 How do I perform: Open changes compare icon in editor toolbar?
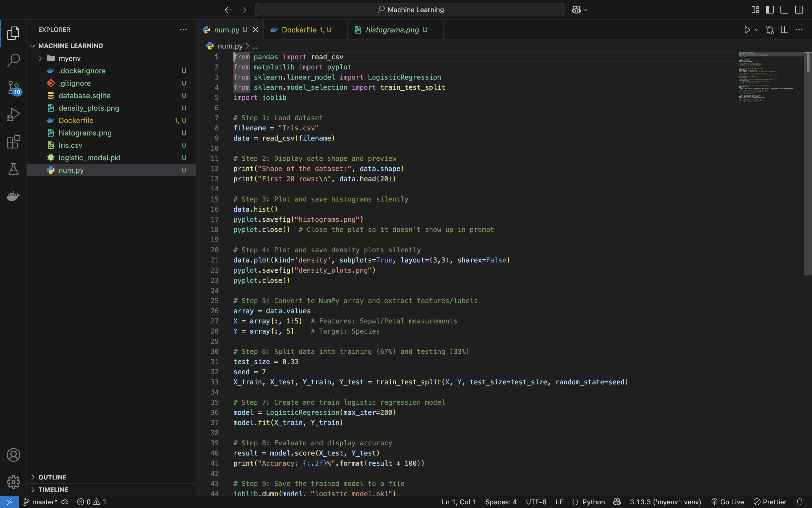click(770, 30)
